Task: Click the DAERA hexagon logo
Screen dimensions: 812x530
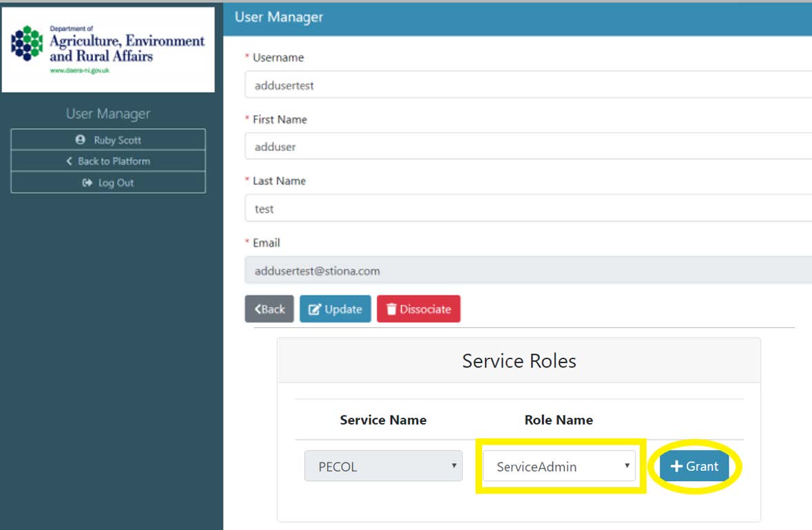Action: coord(27,43)
